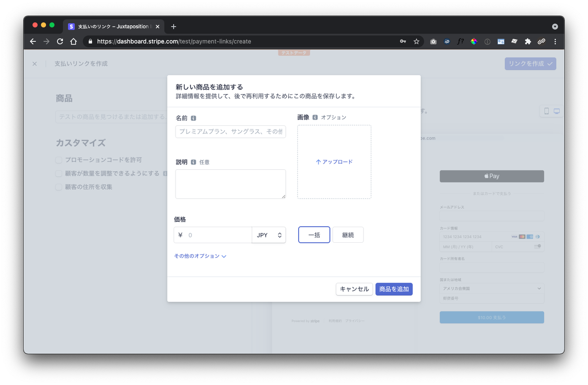Click the 名前 product name field
This screenshot has height=385, width=588.
pos(230,132)
